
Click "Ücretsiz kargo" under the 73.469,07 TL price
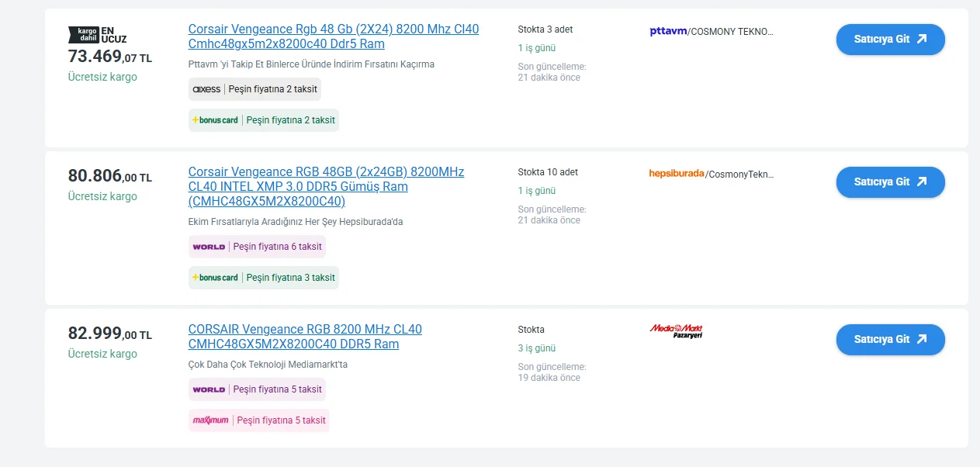coord(102,77)
